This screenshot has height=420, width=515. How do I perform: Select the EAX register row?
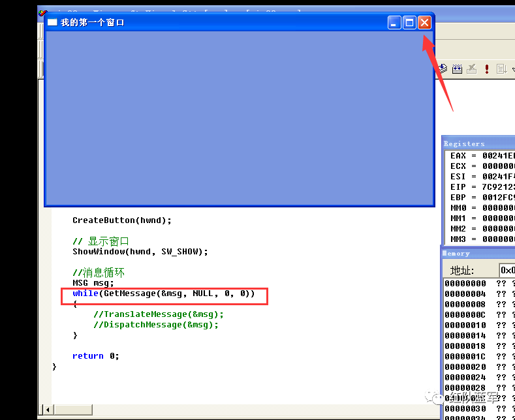click(x=482, y=155)
